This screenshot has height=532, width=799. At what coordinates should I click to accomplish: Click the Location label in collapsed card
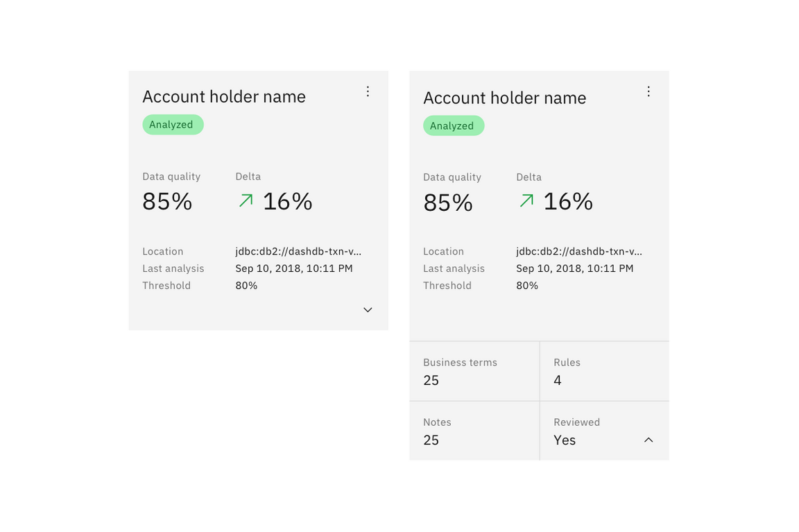pos(162,251)
